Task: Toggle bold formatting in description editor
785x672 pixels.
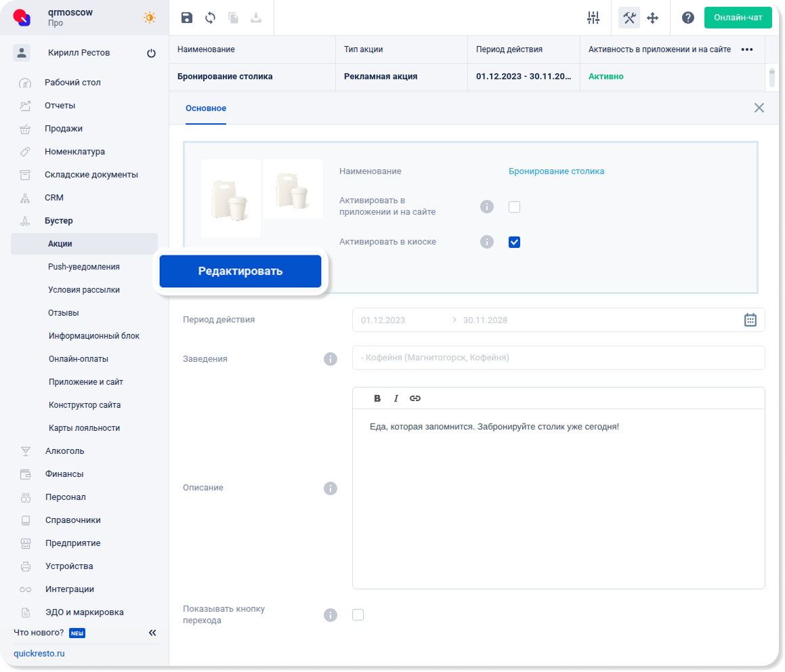Action: pyautogui.click(x=377, y=398)
